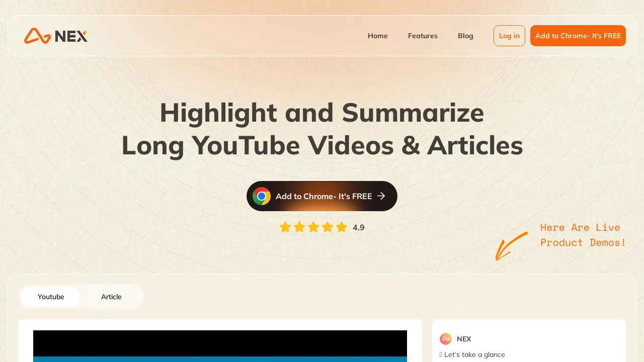Open the Features menu item

pyautogui.click(x=423, y=36)
